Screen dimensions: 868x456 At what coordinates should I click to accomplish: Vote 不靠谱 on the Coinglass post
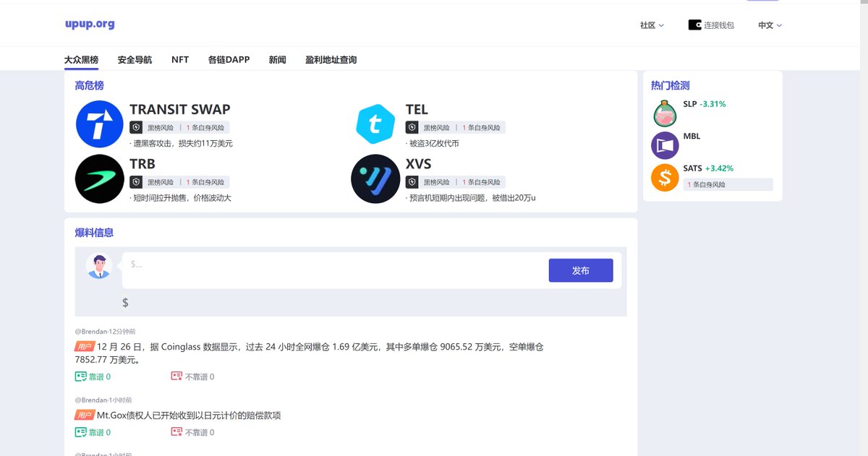point(192,377)
